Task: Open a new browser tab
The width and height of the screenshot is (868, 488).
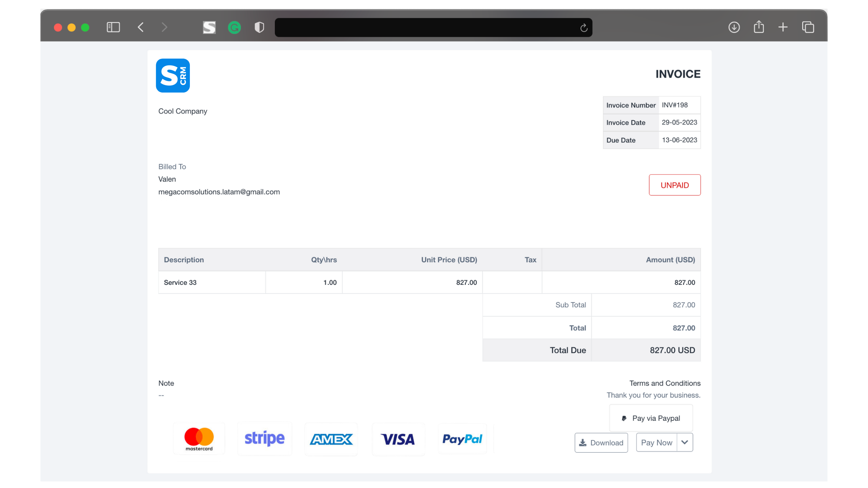Action: point(783,27)
